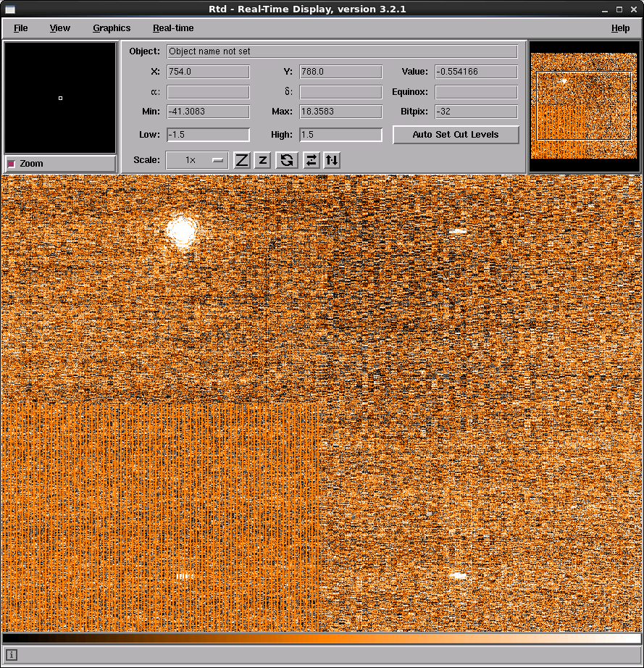
Task: Open the Real-time menu
Action: point(173,28)
